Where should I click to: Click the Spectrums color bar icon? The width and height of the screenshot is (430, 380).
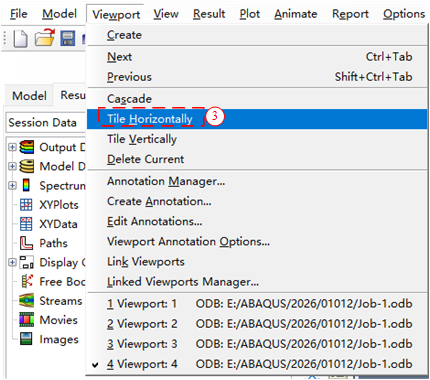(26, 185)
